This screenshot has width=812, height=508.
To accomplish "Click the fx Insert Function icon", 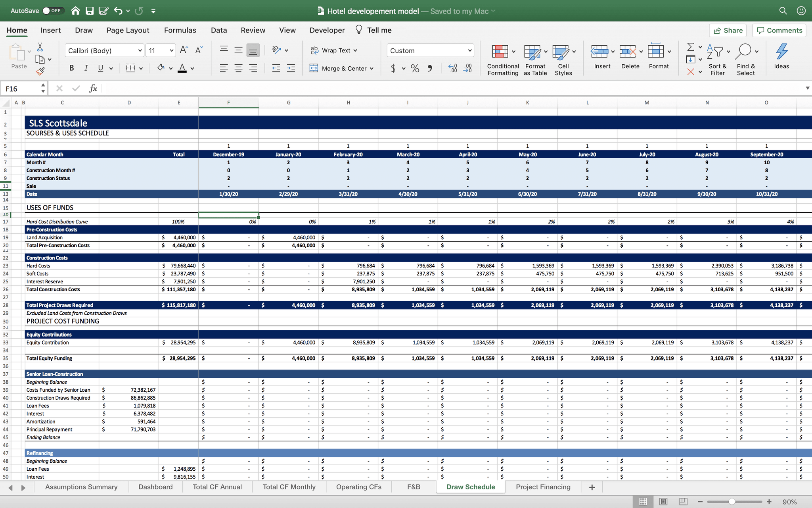I will click(93, 88).
